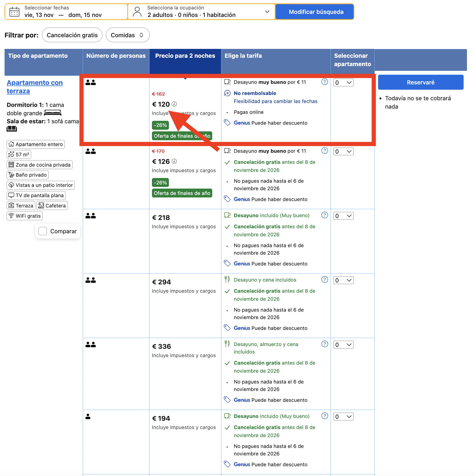Click the Cafetera amenity icon
The image size is (475, 476).
click(41, 206)
